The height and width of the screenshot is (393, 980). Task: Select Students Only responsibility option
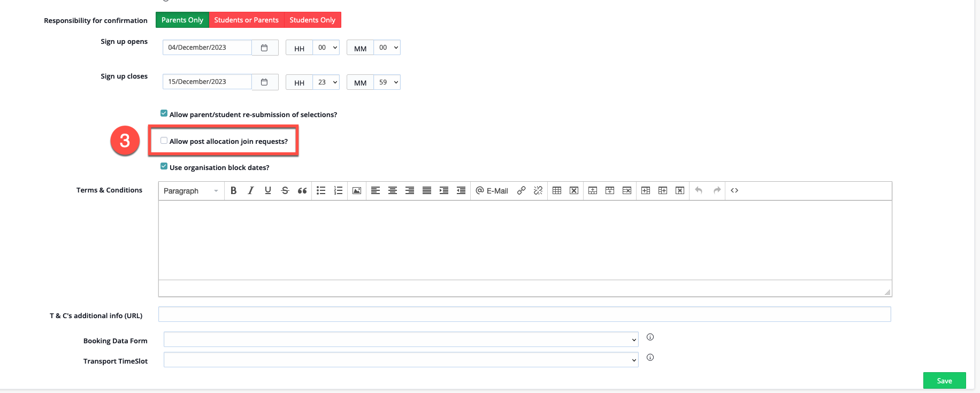pos(312,20)
